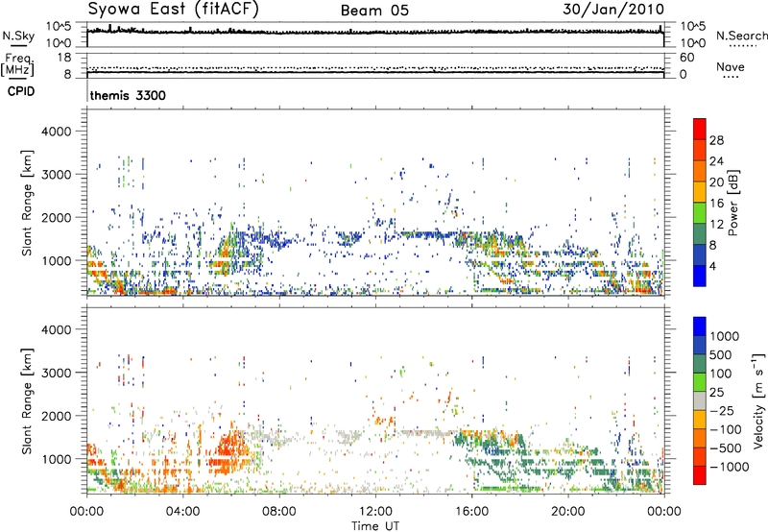Click the '16' power colorbar tick

pyautogui.click(x=716, y=204)
